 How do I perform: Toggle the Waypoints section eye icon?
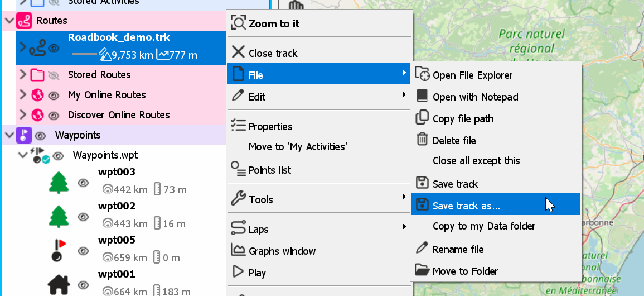click(x=40, y=136)
